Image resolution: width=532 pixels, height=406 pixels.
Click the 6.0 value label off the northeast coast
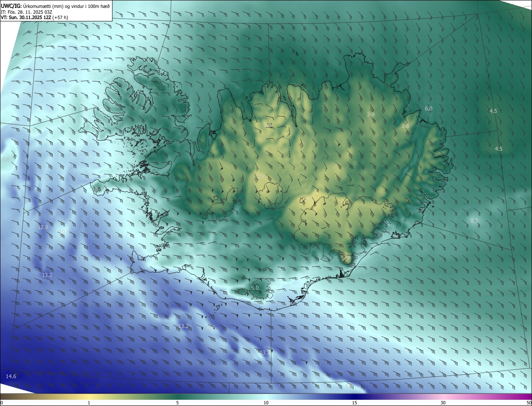tap(429, 109)
